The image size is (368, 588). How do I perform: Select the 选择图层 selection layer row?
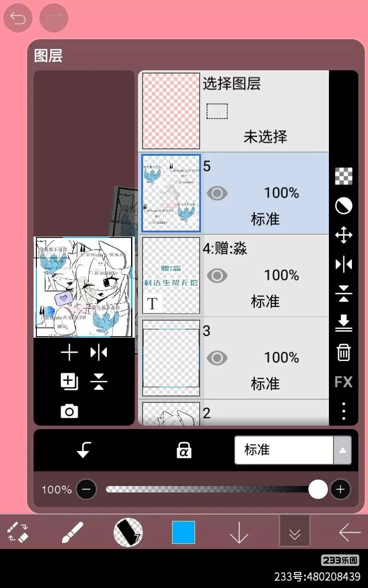pos(234,111)
